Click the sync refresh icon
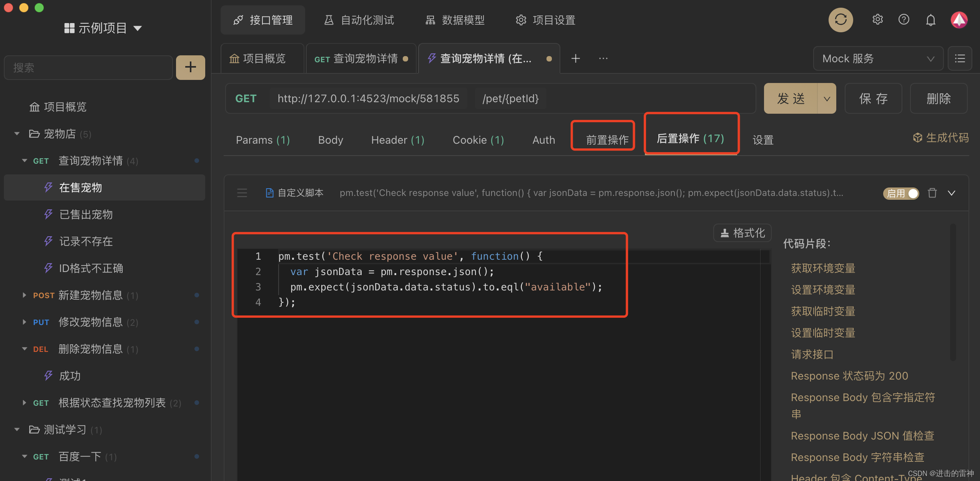This screenshot has height=481, width=980. (x=840, y=20)
